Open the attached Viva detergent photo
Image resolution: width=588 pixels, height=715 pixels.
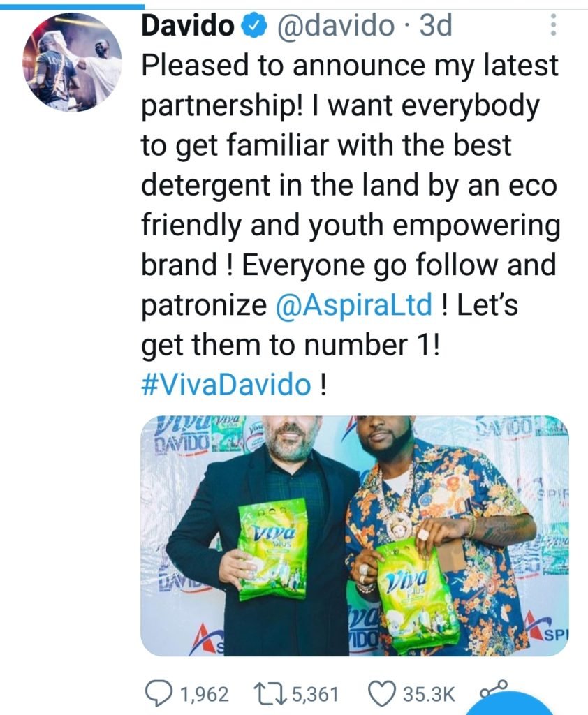pos(355,536)
